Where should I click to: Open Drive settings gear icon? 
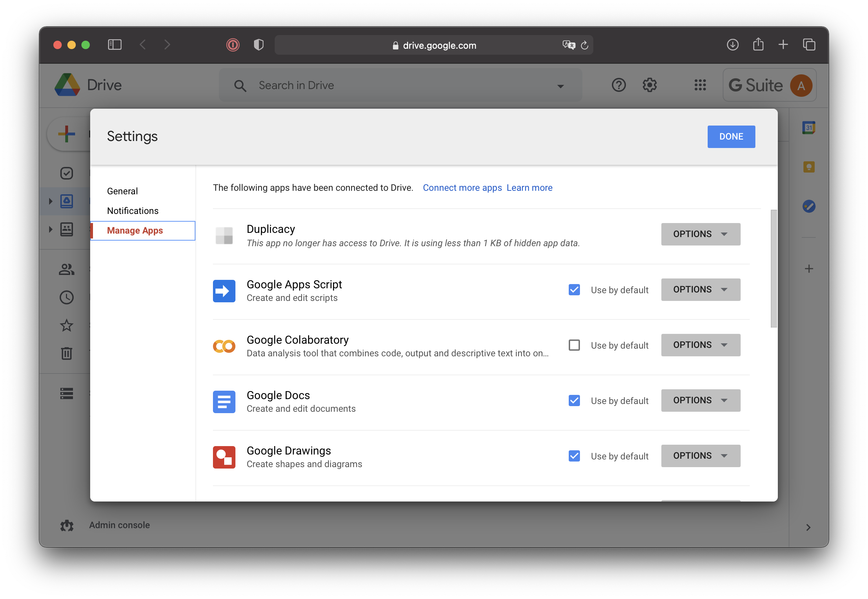pos(649,85)
